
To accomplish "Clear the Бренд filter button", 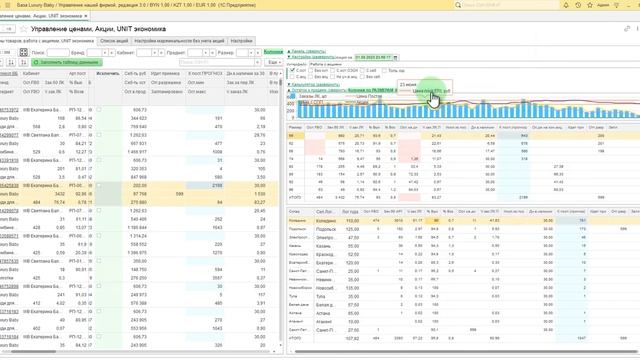I will point(112,53).
